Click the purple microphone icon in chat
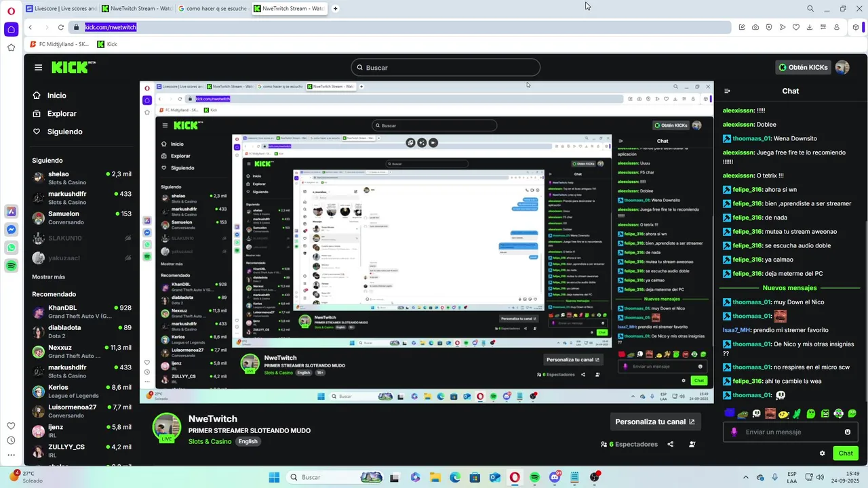The width and height of the screenshot is (868, 488). (x=734, y=432)
